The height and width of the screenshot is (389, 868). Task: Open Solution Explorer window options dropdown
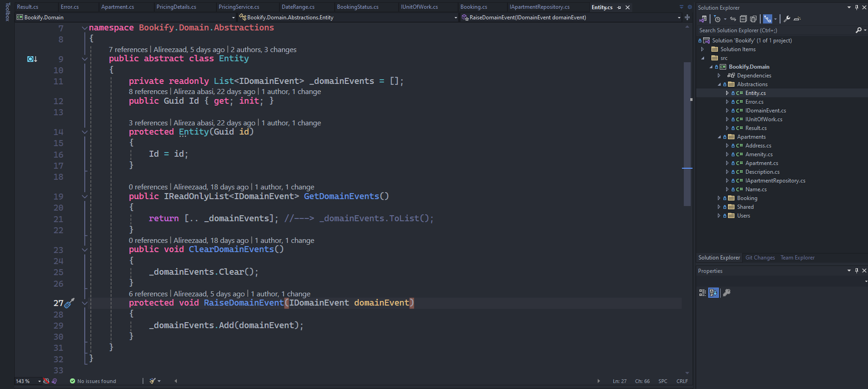849,7
